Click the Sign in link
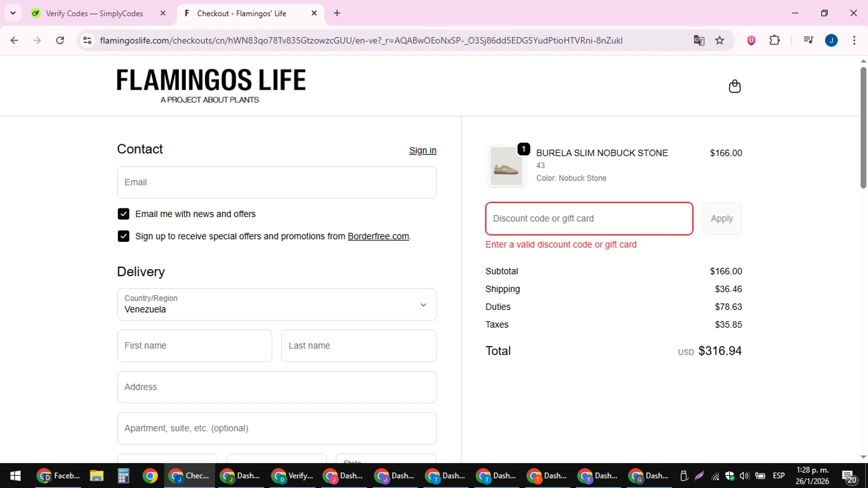Image resolution: width=868 pixels, height=488 pixels. tap(423, 151)
